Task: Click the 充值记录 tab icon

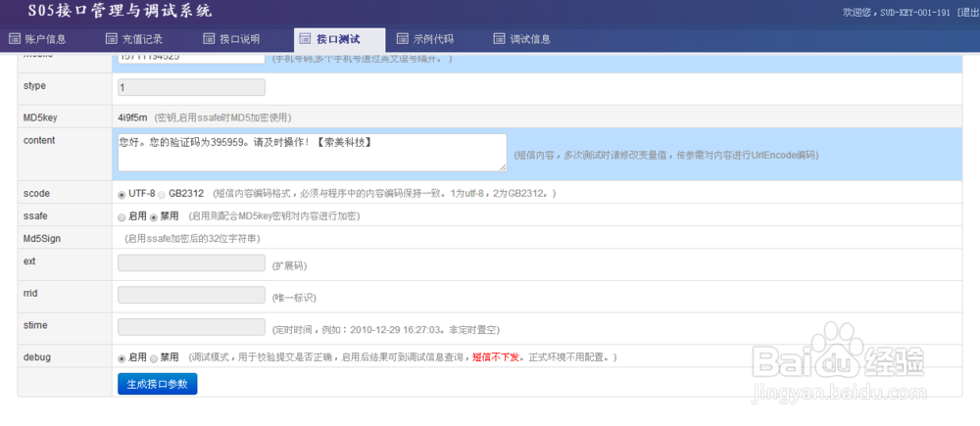Action: coord(112,39)
